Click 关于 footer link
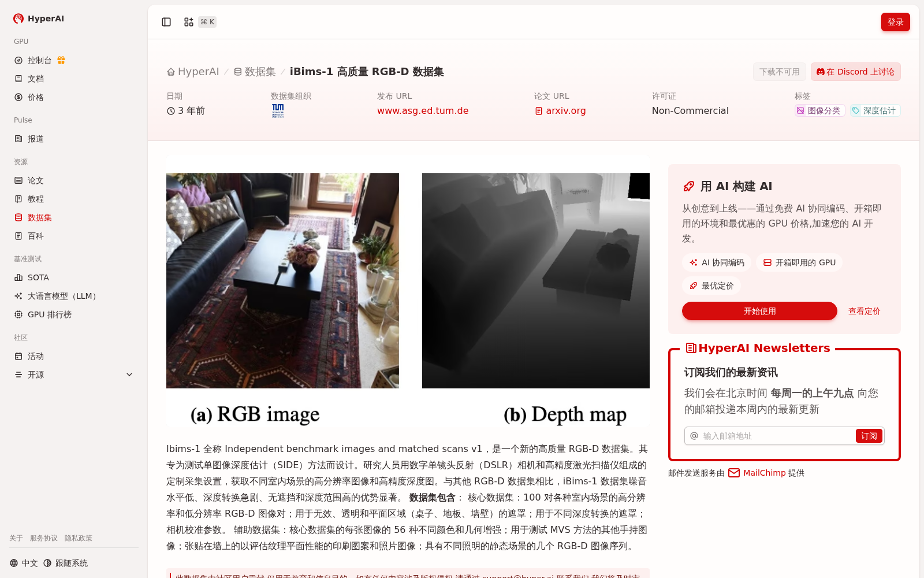The image size is (924, 578). [x=16, y=538]
